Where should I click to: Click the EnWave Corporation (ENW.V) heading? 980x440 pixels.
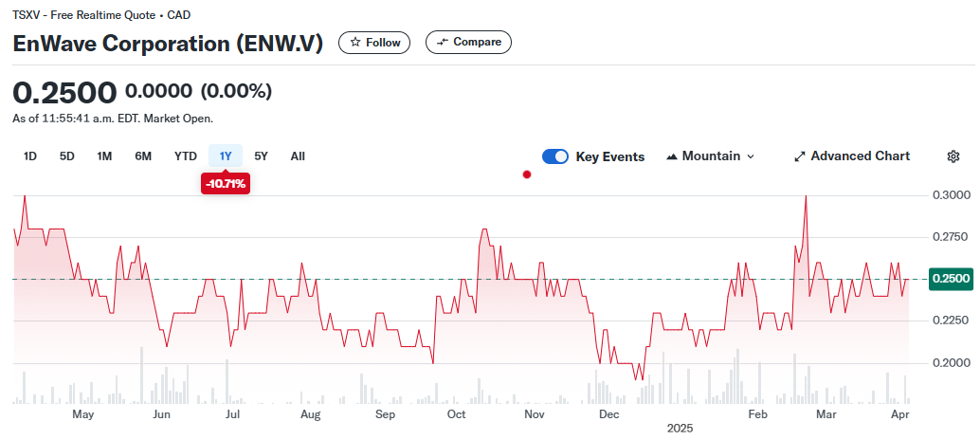point(168,43)
